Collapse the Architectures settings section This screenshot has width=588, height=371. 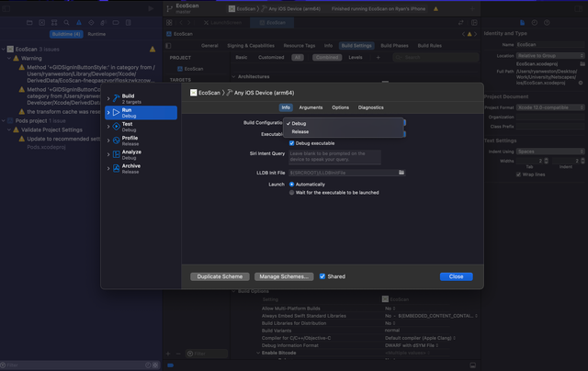click(x=234, y=76)
